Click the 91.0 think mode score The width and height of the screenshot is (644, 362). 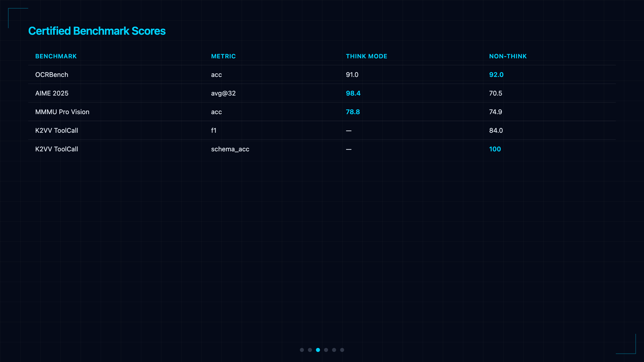click(352, 75)
